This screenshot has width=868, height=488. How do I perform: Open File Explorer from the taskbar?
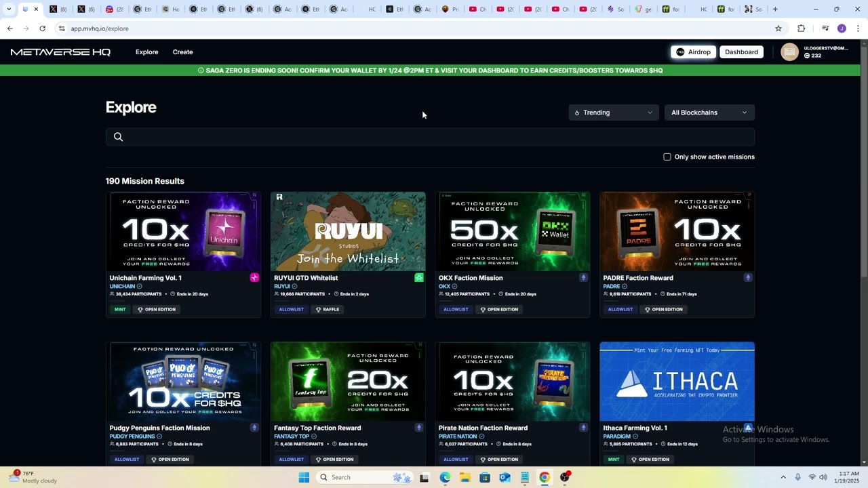[x=465, y=477]
